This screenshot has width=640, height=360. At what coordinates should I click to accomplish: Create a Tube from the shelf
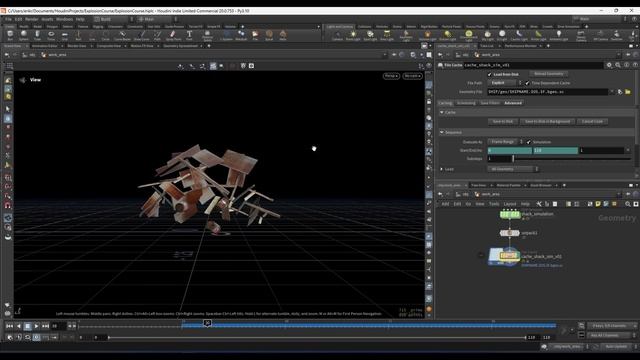pos(37,35)
